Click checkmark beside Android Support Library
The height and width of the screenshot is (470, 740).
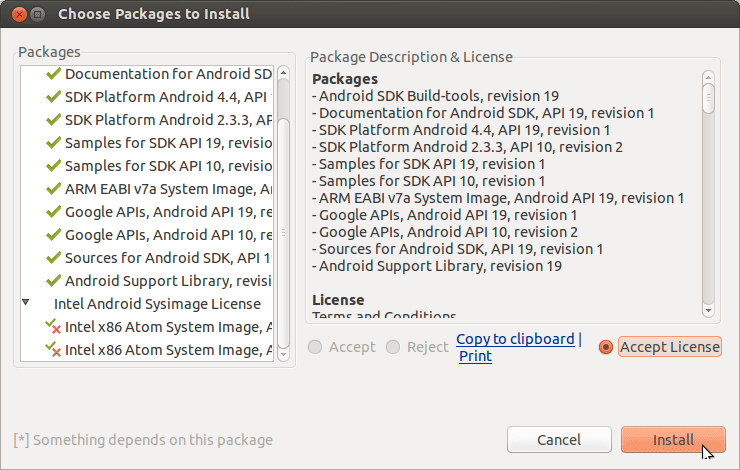(x=53, y=281)
